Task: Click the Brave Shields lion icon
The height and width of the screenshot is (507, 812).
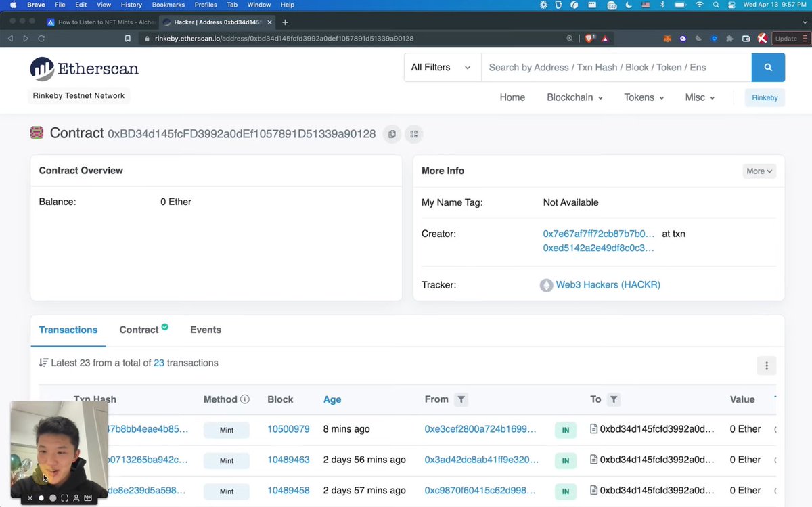Action: tap(589, 39)
